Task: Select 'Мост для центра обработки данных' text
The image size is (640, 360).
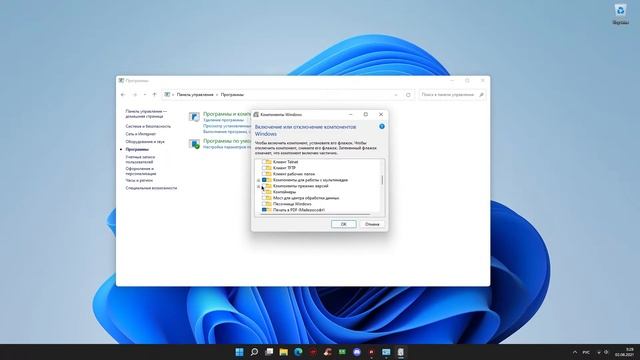Action: coord(306,198)
